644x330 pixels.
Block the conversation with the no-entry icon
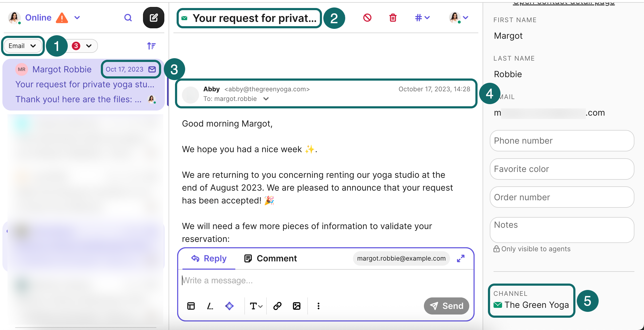click(x=367, y=18)
